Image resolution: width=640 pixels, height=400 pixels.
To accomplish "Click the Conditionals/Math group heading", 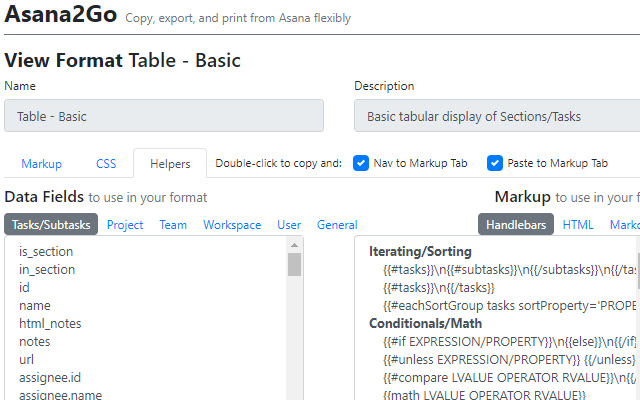I will click(425, 323).
